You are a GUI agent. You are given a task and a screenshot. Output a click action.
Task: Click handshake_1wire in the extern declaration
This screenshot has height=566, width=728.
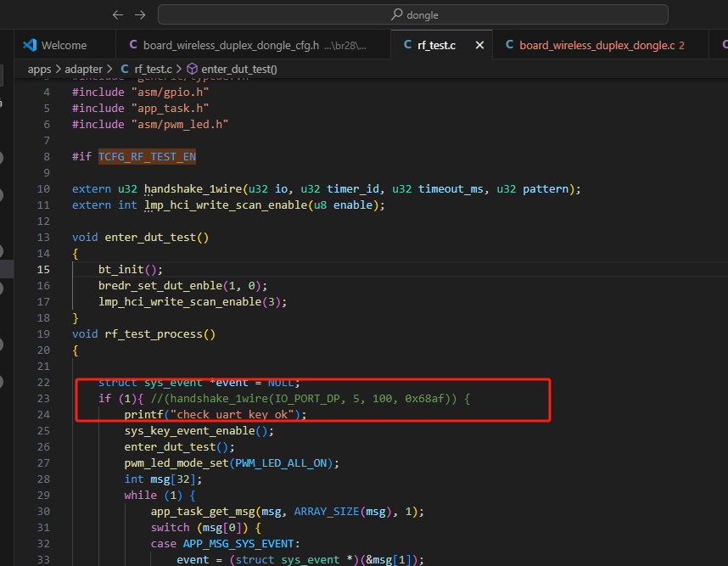(x=193, y=189)
